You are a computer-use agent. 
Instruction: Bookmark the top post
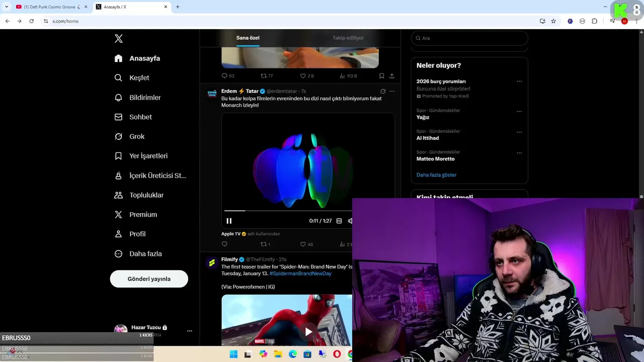coord(382,76)
